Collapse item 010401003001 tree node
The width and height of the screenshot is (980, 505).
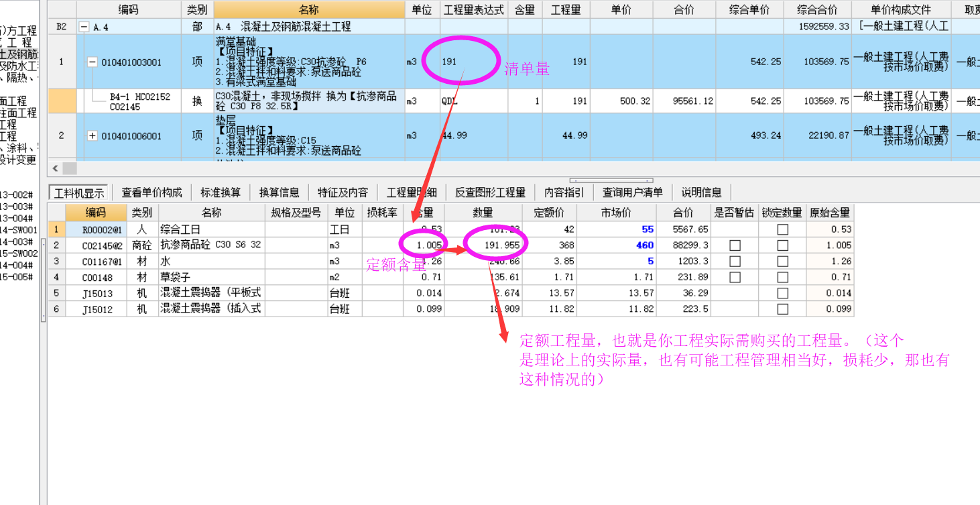click(93, 62)
